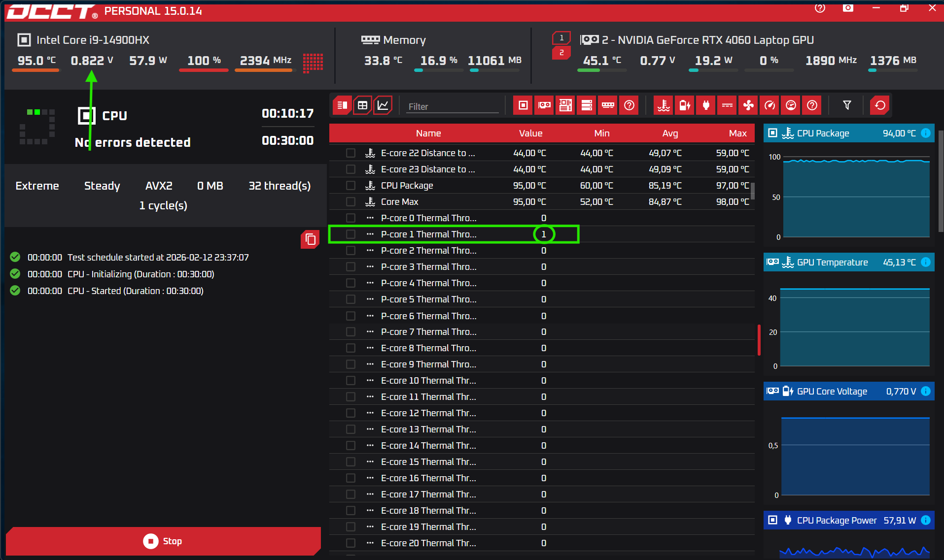
Task: Open the GPU Temperature graph header
Action: click(848, 262)
